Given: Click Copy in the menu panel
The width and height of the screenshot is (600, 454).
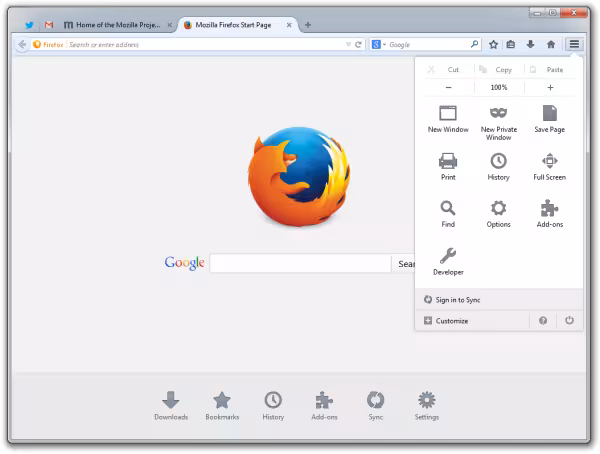Looking at the screenshot, I should [499, 70].
